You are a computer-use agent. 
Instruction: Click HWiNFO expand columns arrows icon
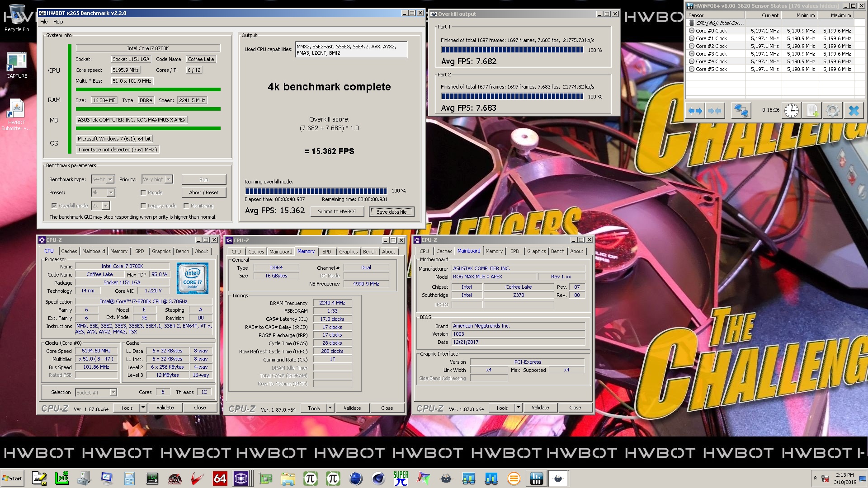tap(695, 111)
